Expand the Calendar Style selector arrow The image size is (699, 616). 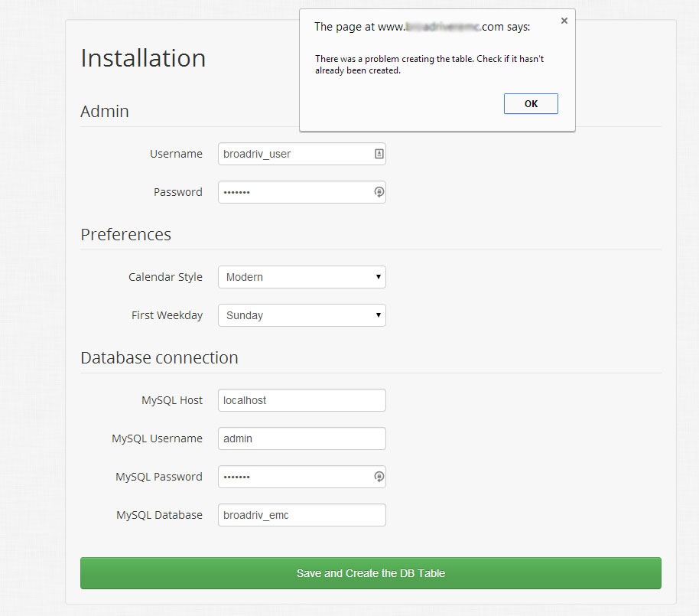[x=377, y=277]
